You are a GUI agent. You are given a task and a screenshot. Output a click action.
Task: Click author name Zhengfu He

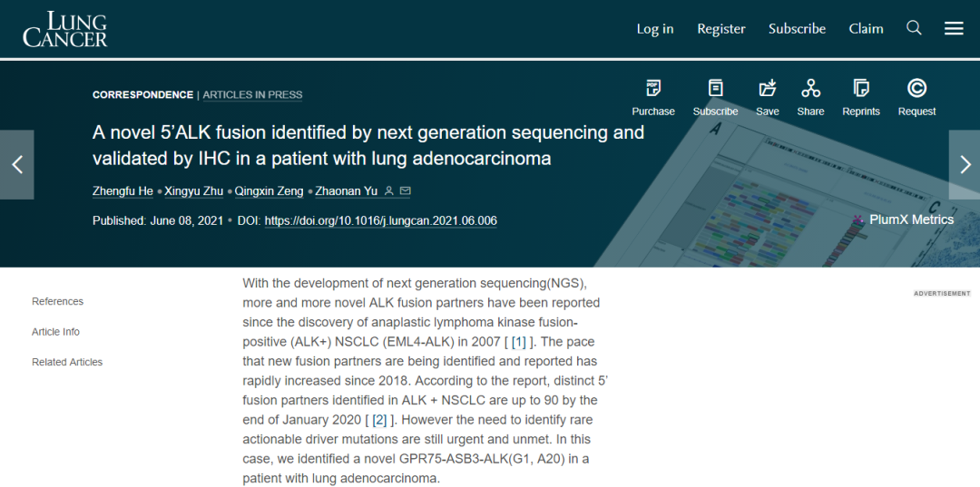coord(122,191)
